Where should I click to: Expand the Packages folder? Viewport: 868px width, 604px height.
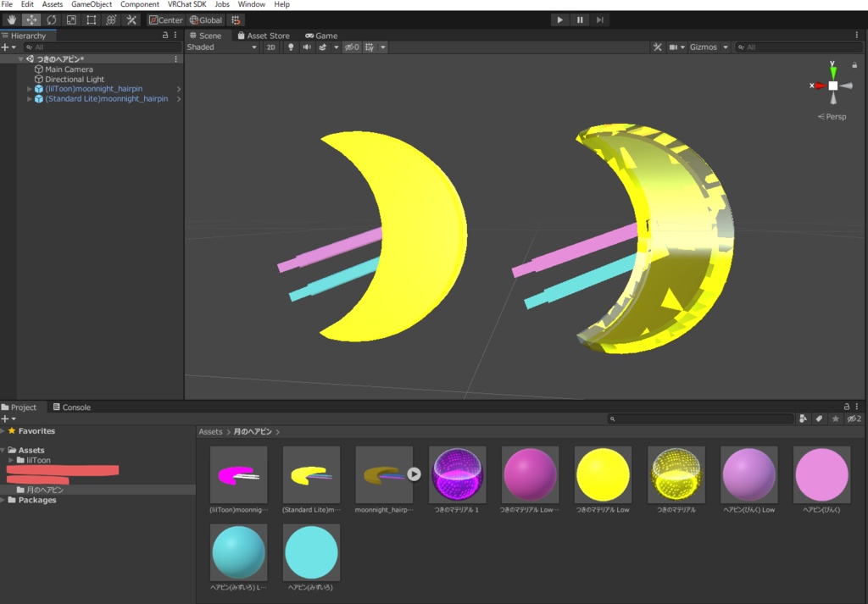pyautogui.click(x=3, y=500)
